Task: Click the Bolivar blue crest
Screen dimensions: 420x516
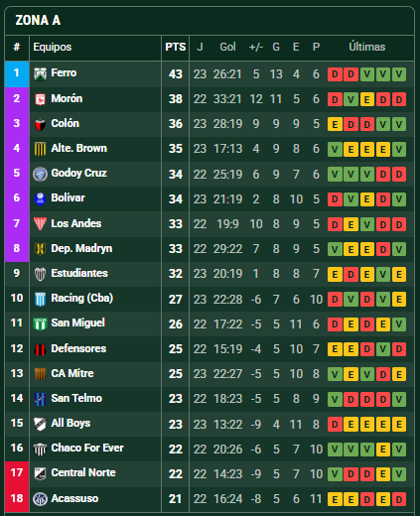Action: pos(40,198)
